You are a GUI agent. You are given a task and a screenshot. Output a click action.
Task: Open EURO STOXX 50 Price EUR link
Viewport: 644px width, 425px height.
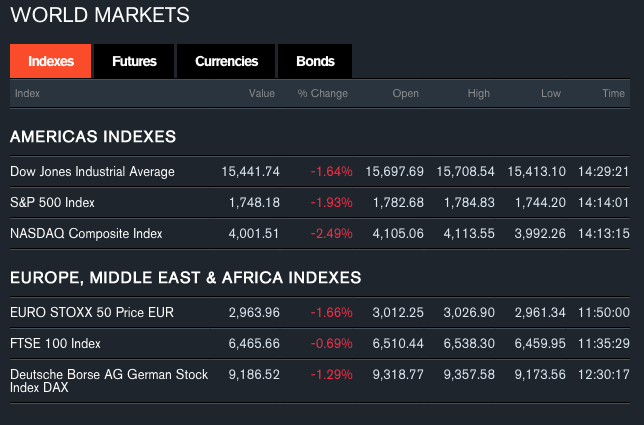click(x=92, y=312)
